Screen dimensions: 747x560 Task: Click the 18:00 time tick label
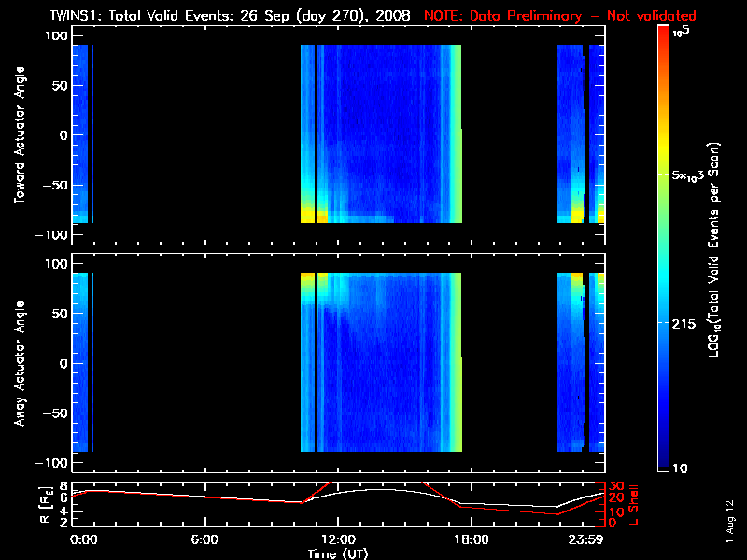pyautogui.click(x=471, y=539)
